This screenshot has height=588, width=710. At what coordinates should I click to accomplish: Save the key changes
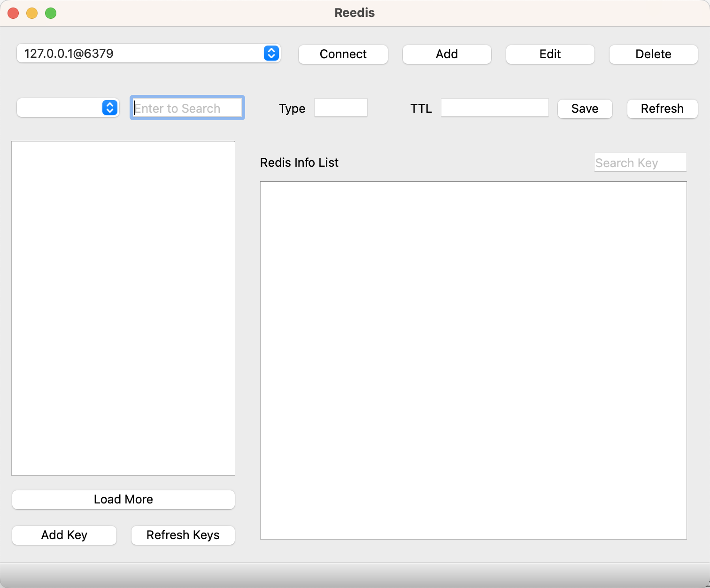point(585,108)
